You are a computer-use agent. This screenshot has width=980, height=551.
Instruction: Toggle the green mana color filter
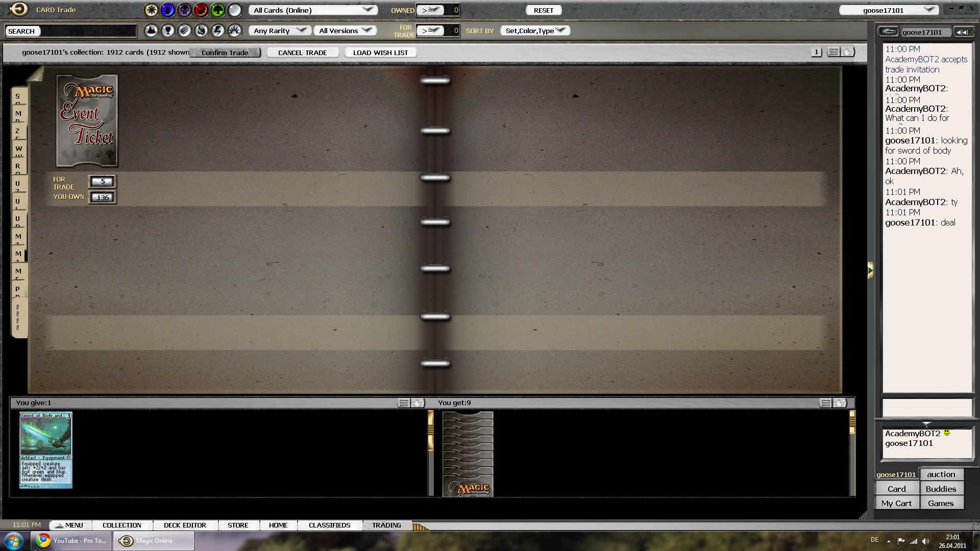218,10
